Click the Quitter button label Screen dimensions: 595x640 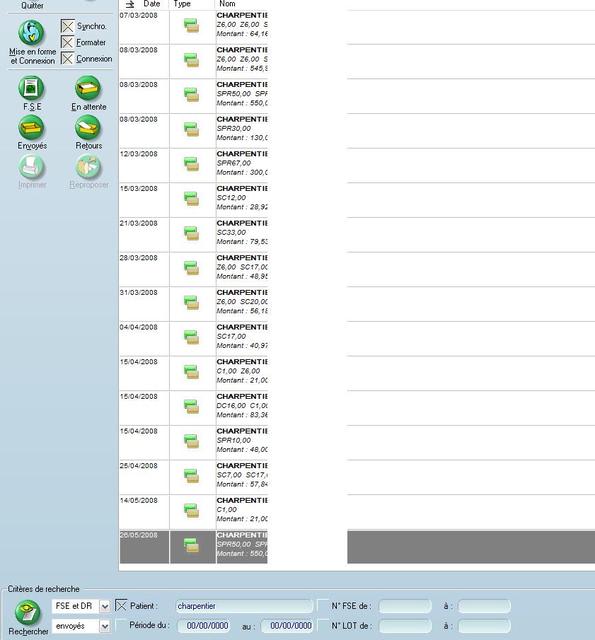pos(32,6)
